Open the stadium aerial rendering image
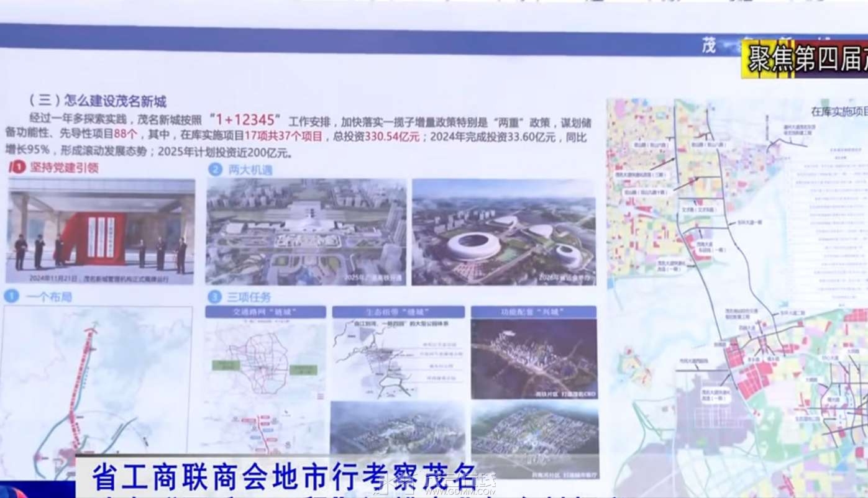868x498 pixels. tap(503, 232)
